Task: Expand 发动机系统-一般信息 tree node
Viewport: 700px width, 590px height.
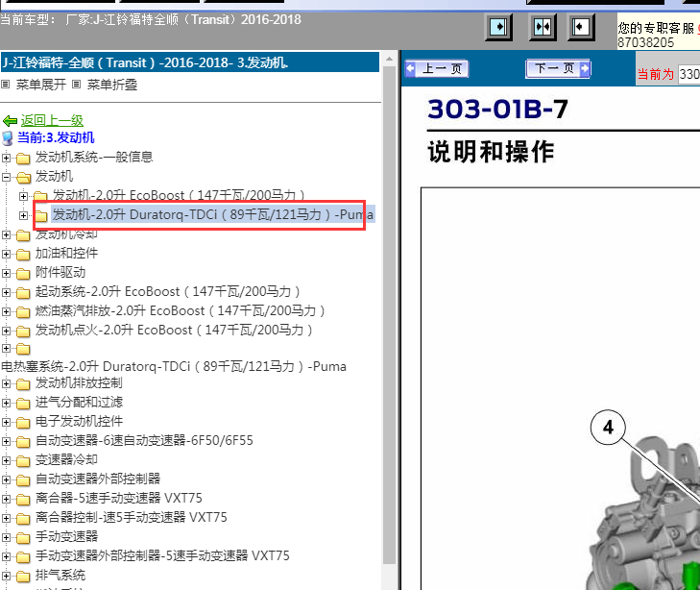Action: [x=7, y=158]
